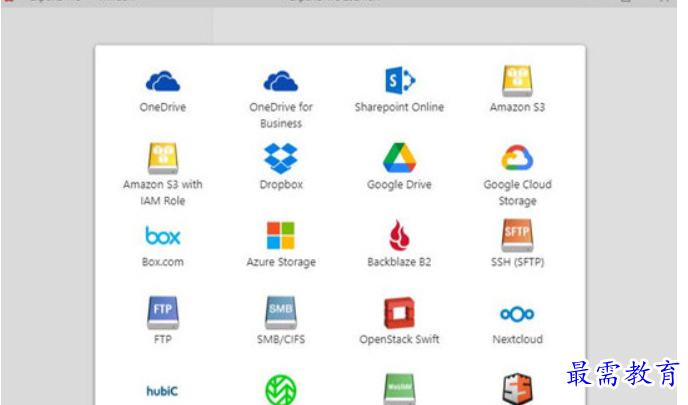Choose the Azure Storage icon

tap(281, 236)
